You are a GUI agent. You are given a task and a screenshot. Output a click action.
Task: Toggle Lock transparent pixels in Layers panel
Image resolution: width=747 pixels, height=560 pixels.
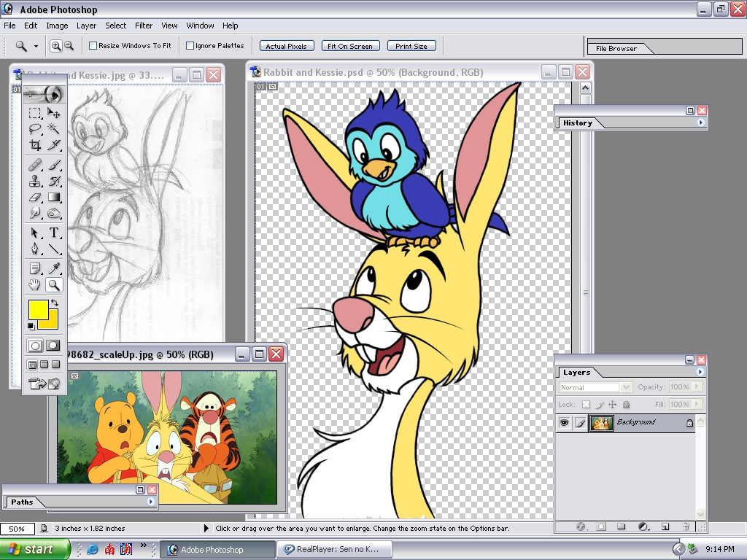(586, 404)
